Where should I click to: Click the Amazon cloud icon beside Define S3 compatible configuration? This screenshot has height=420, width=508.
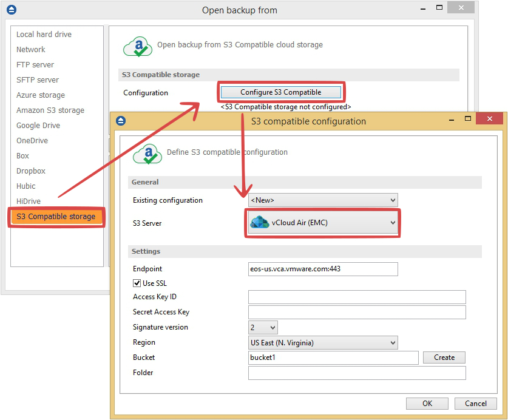[x=147, y=154]
